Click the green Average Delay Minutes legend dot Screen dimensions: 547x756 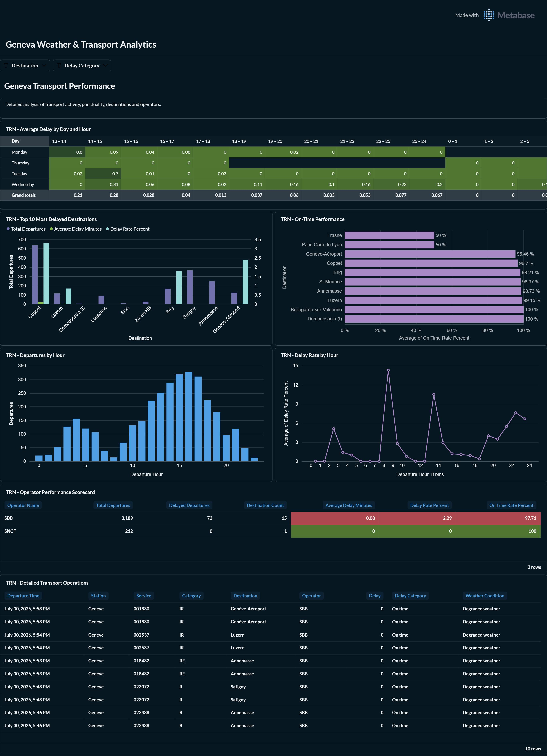click(51, 229)
